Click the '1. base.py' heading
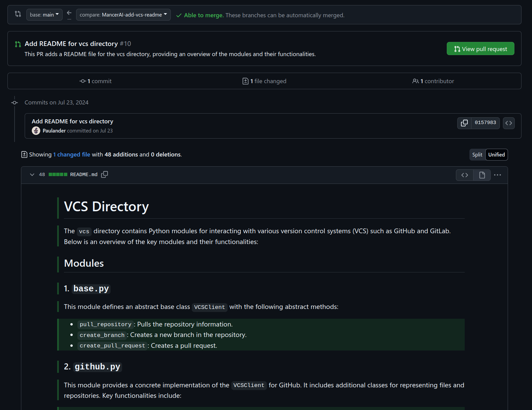This screenshot has width=532, height=410. pos(87,289)
